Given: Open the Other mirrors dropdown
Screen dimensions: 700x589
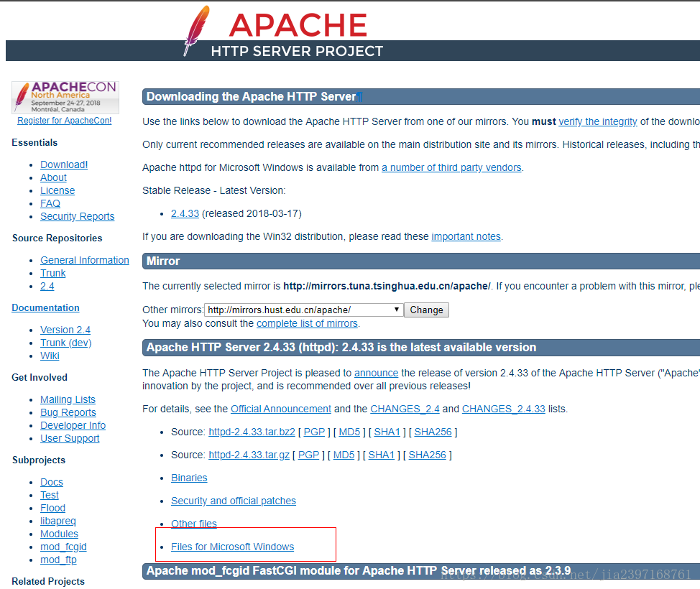Looking at the screenshot, I should (x=303, y=310).
